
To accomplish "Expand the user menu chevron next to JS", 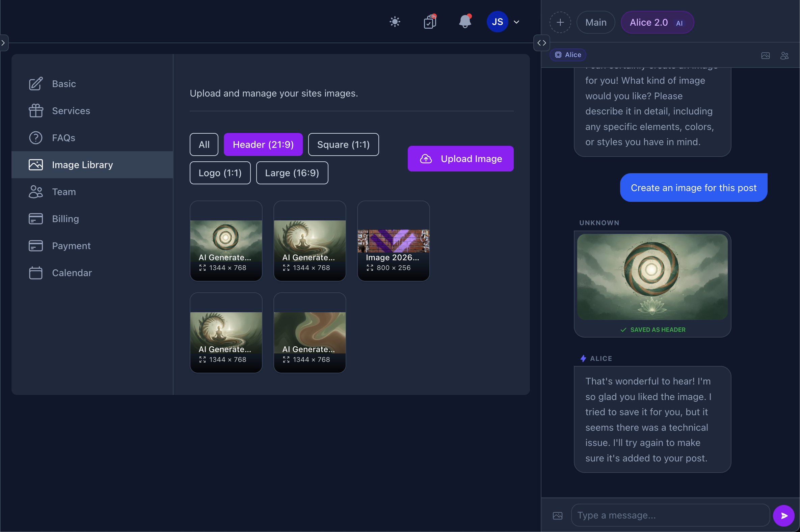I will coord(516,22).
